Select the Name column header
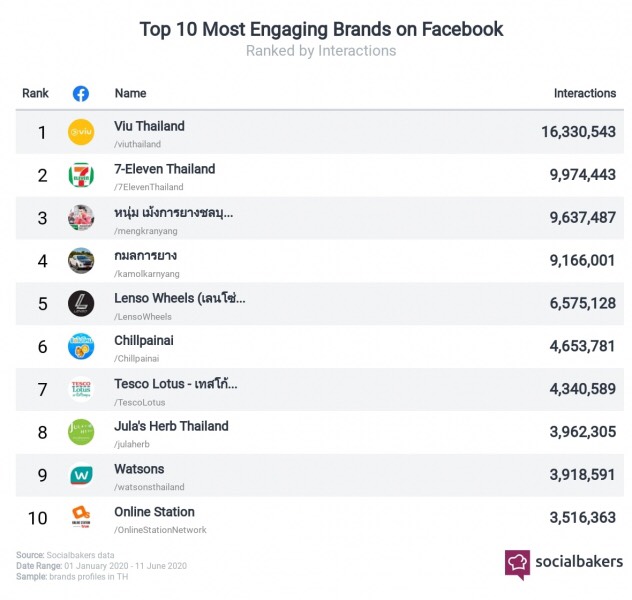 click(x=130, y=93)
